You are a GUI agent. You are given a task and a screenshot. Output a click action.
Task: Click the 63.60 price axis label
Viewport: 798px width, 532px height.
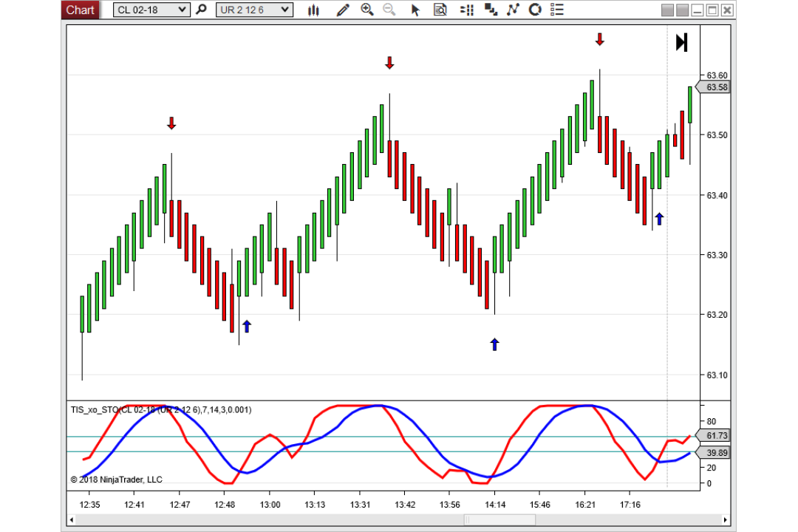click(x=717, y=75)
